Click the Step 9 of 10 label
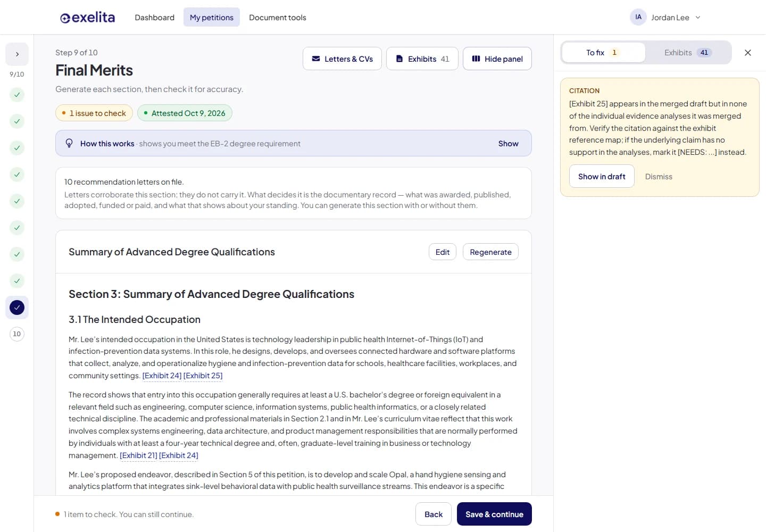Image resolution: width=766 pixels, height=532 pixels. pyautogui.click(x=77, y=53)
